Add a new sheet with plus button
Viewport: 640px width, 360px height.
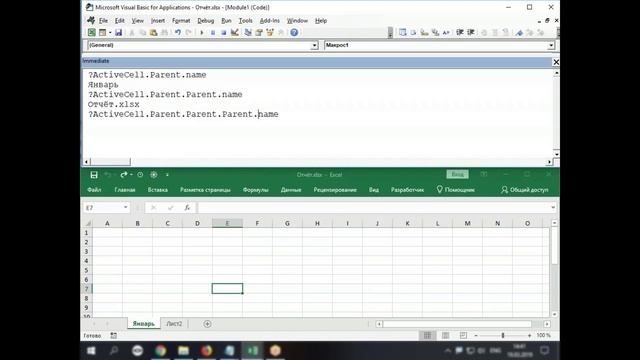coord(207,324)
